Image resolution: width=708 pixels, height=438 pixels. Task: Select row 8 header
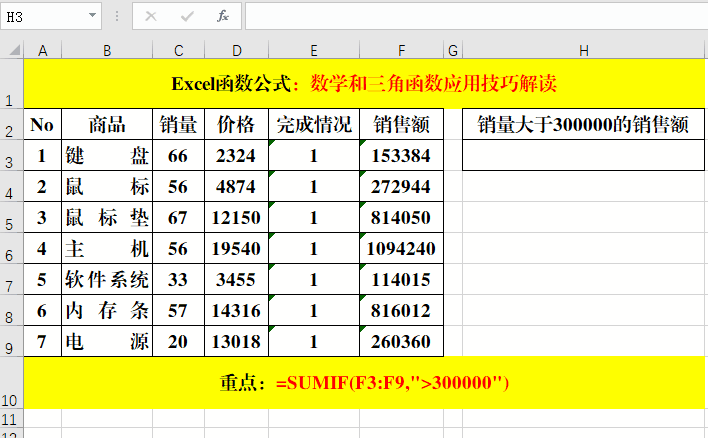click(12, 310)
